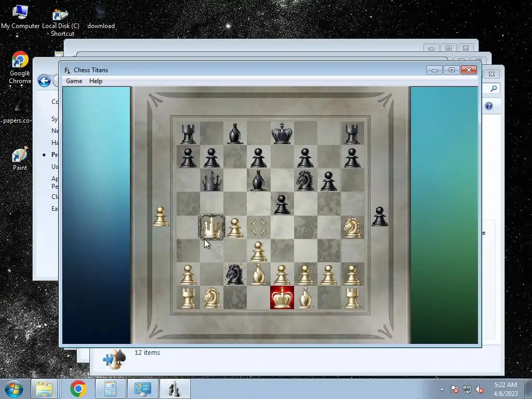
Task: Select the white pawn on c4
Action: [235, 228]
